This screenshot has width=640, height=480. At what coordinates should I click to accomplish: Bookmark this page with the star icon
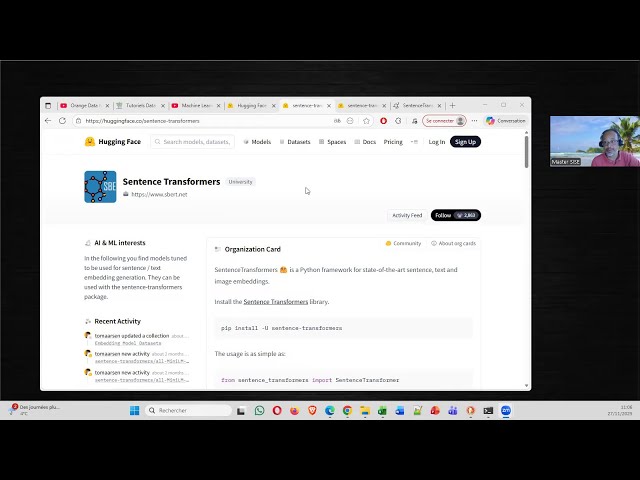[366, 121]
